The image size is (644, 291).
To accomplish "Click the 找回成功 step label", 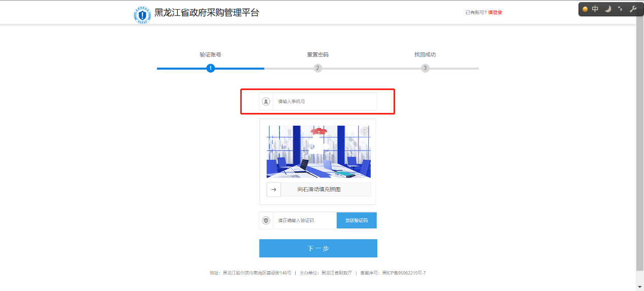I will click(425, 55).
